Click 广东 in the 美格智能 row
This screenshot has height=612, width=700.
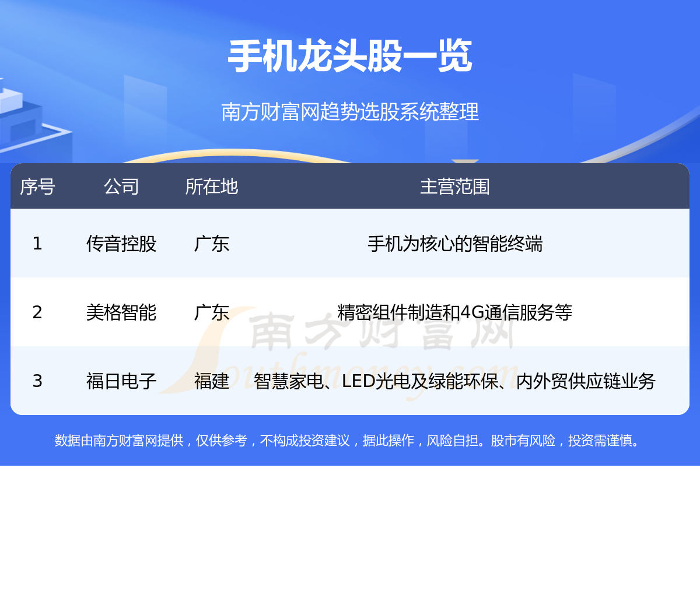(212, 312)
